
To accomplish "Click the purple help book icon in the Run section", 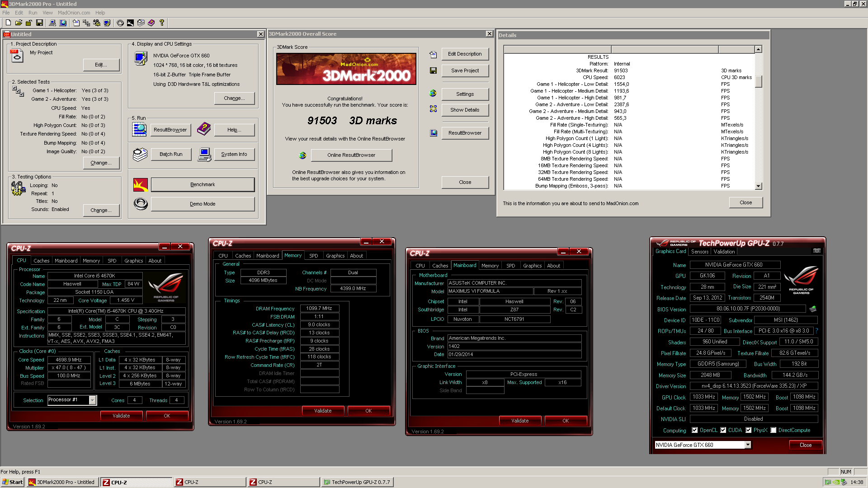I will [204, 129].
